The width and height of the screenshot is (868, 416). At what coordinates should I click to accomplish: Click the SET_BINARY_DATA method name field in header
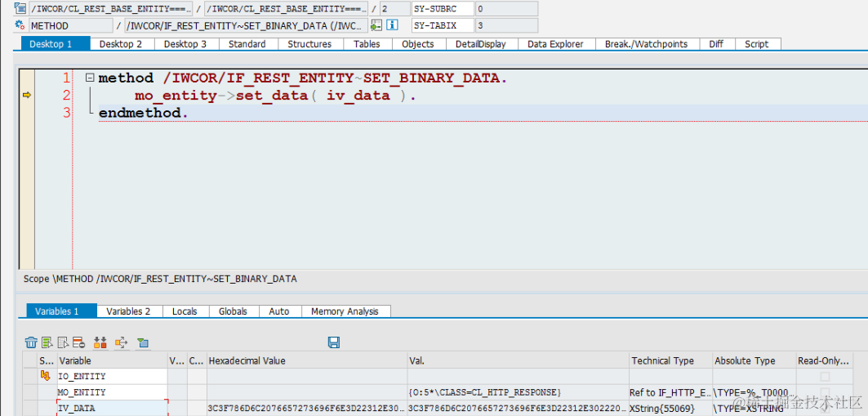pyautogui.click(x=247, y=25)
